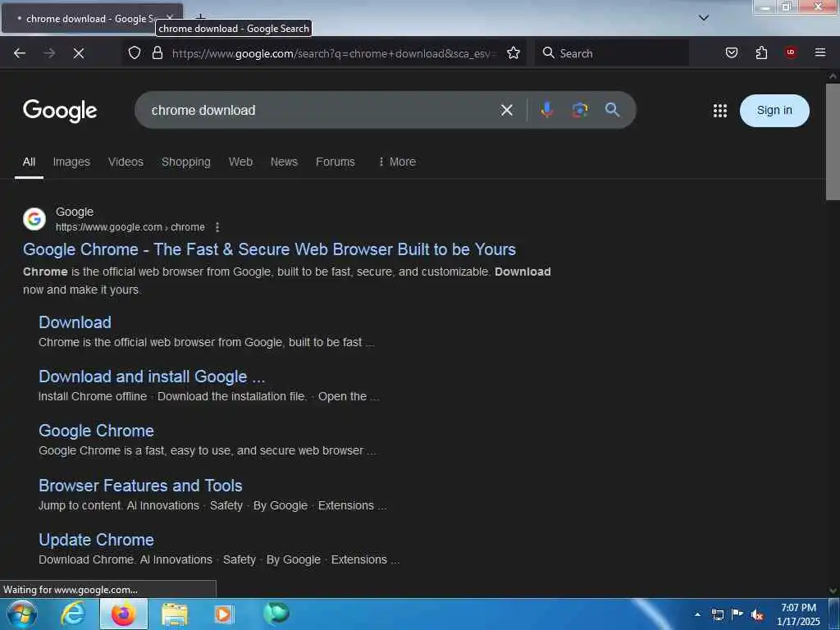Screen dimensions: 840x630
Task: Switch to the Forums tab
Action: pos(336,162)
